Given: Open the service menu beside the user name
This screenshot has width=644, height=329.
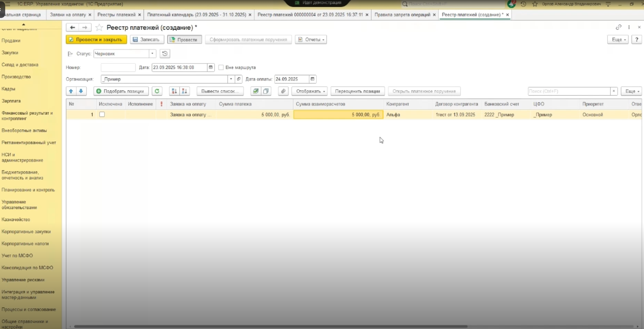Looking at the screenshot, I should [x=608, y=4].
